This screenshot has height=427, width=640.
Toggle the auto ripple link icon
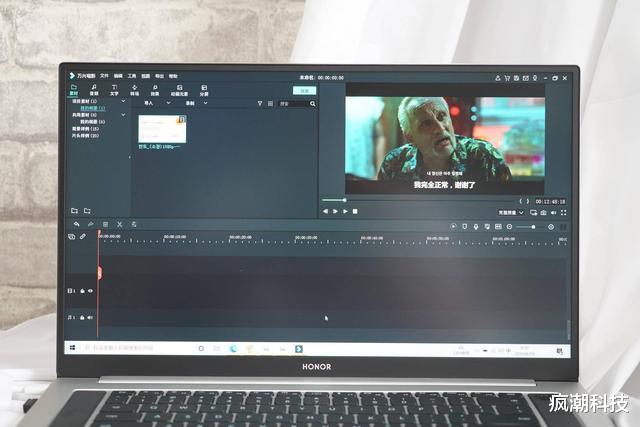tap(83, 236)
